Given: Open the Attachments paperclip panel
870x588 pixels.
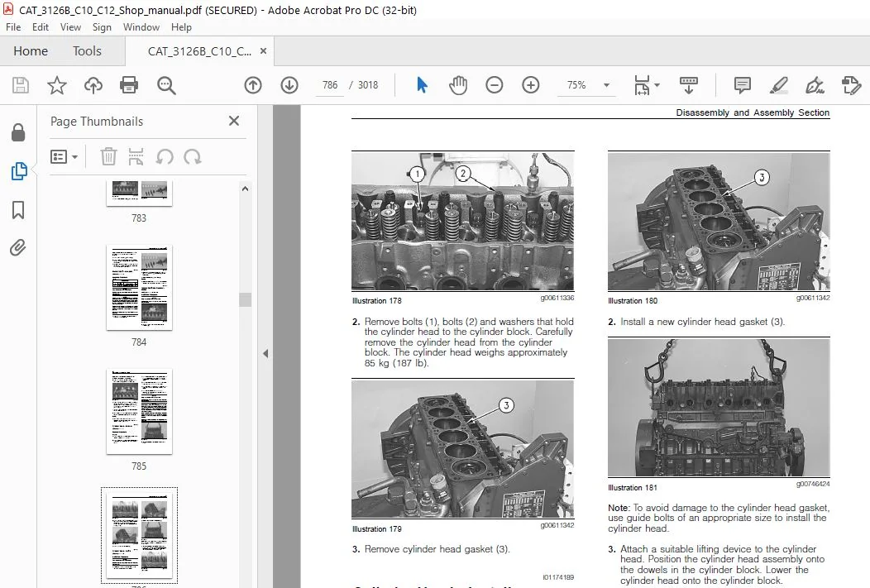Looking at the screenshot, I should coord(17,247).
